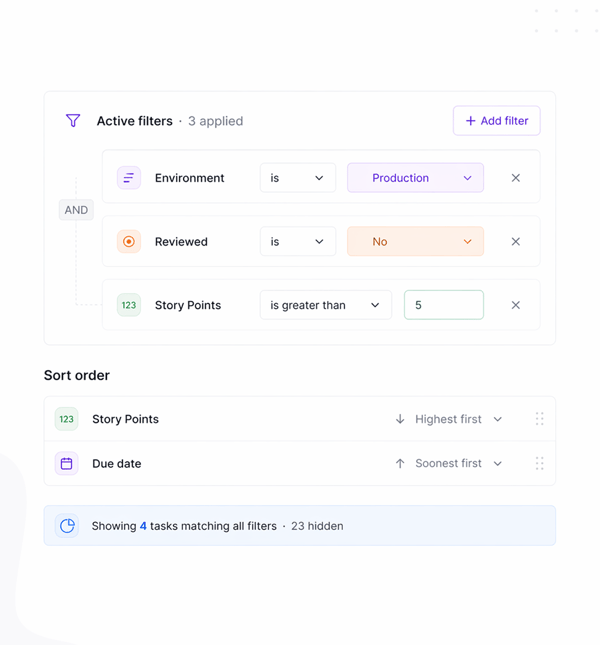The width and height of the screenshot is (600, 645).
Task: Click the pie chart icon in results banner
Action: [67, 526]
